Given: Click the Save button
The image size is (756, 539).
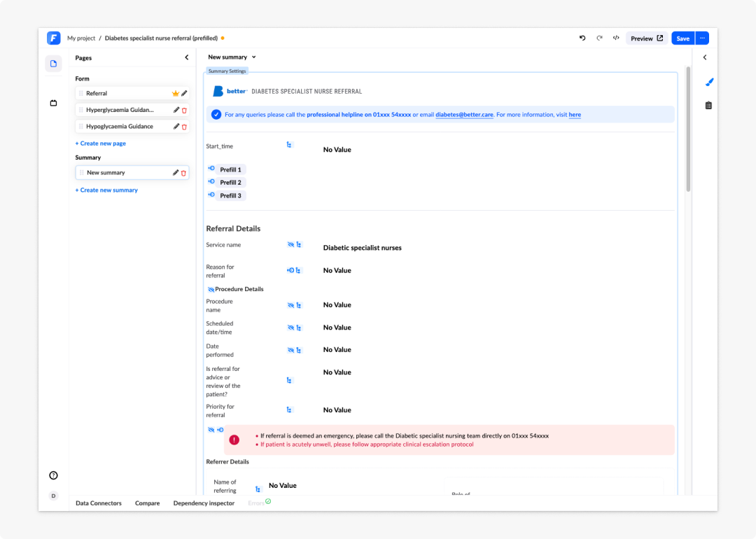Looking at the screenshot, I should click(682, 38).
